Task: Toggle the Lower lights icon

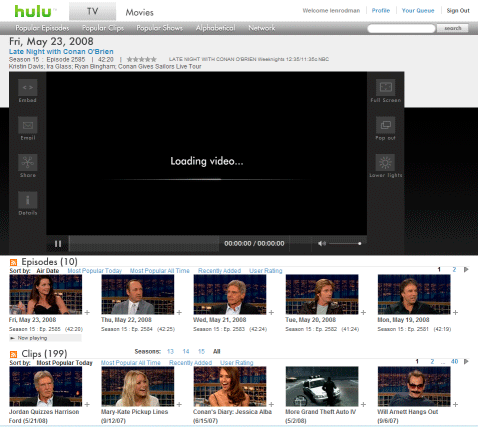Action: coord(386,163)
